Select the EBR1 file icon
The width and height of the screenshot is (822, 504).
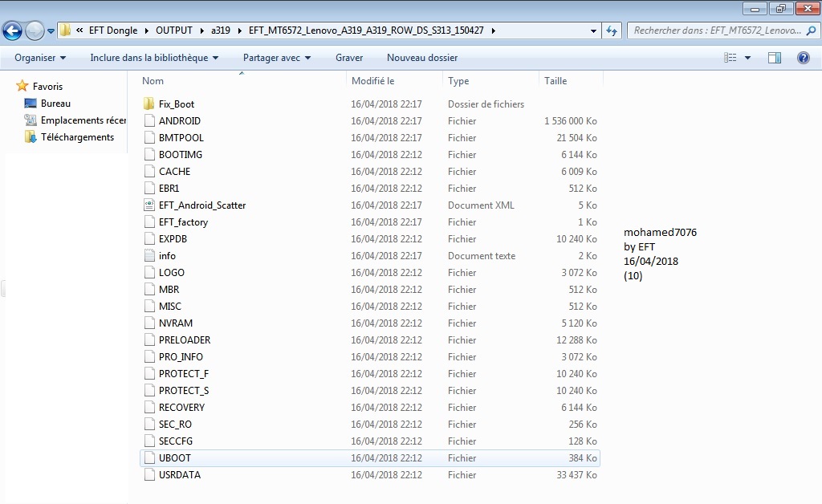[149, 188]
